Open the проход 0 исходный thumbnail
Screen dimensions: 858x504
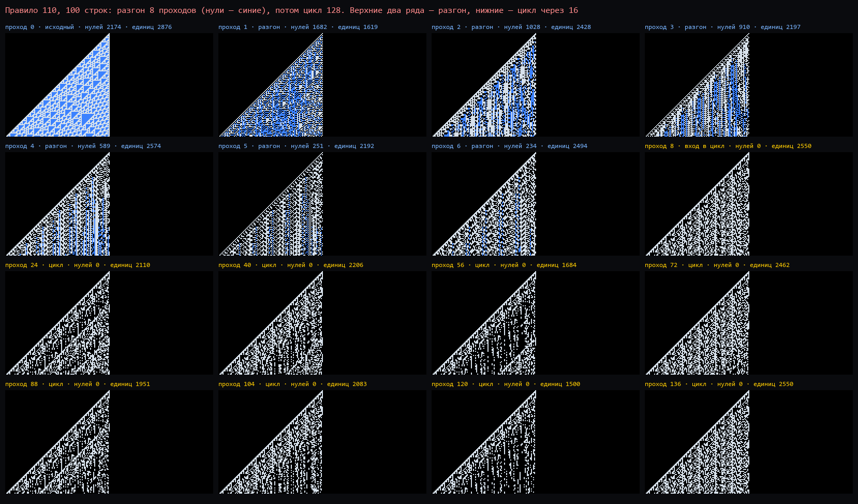pos(109,85)
